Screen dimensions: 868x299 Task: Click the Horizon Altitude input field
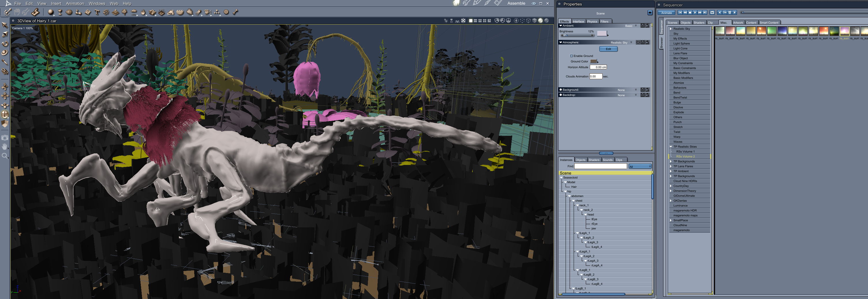598,67
